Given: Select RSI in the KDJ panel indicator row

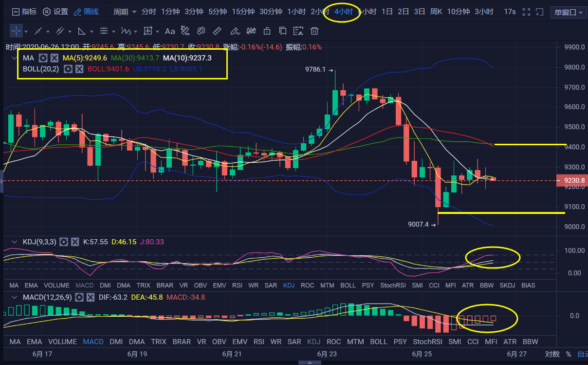Looking at the screenshot, I should point(237,285).
